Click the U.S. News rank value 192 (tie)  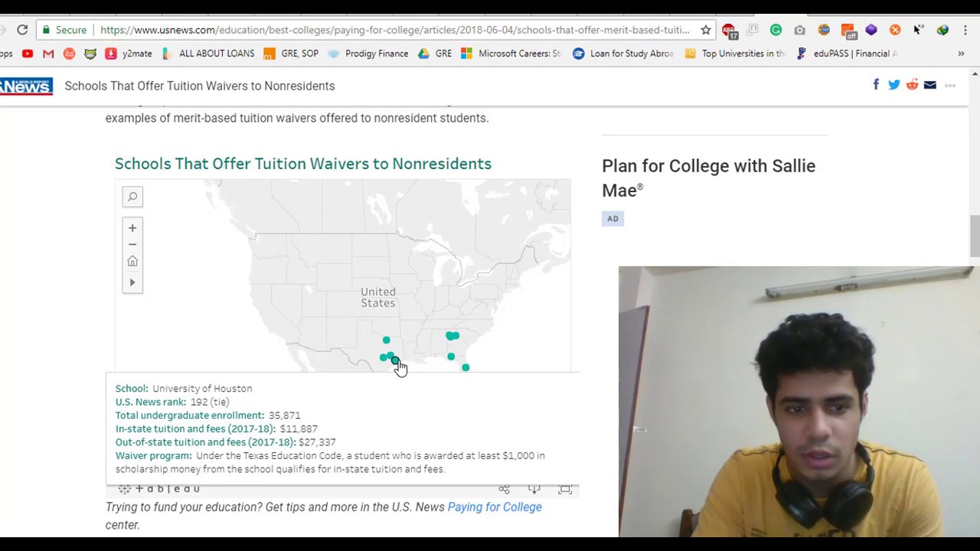tap(209, 402)
